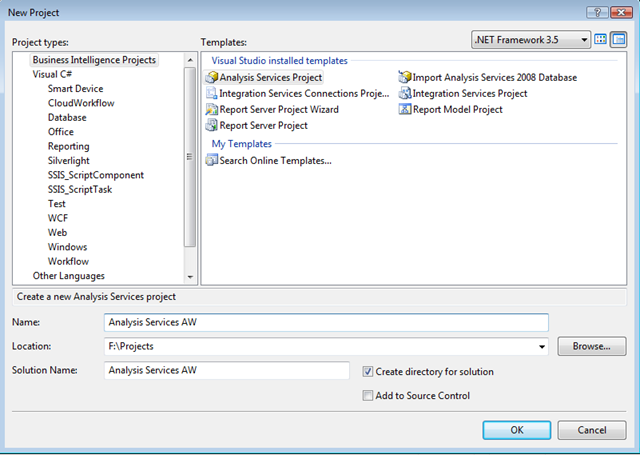Click the project types scrollbar thumb
Screen dimensions: 640x455
(x=190, y=157)
